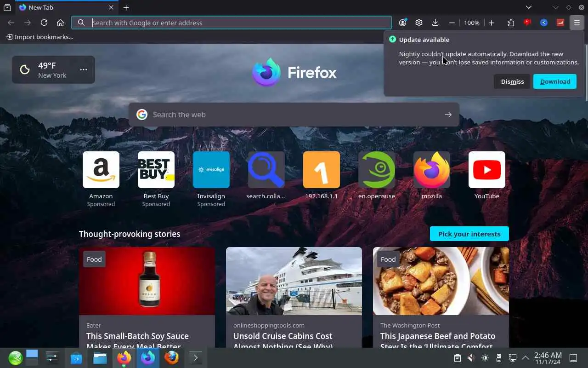Open a new tab with plus button
The width and height of the screenshot is (588, 368).
(x=126, y=7)
